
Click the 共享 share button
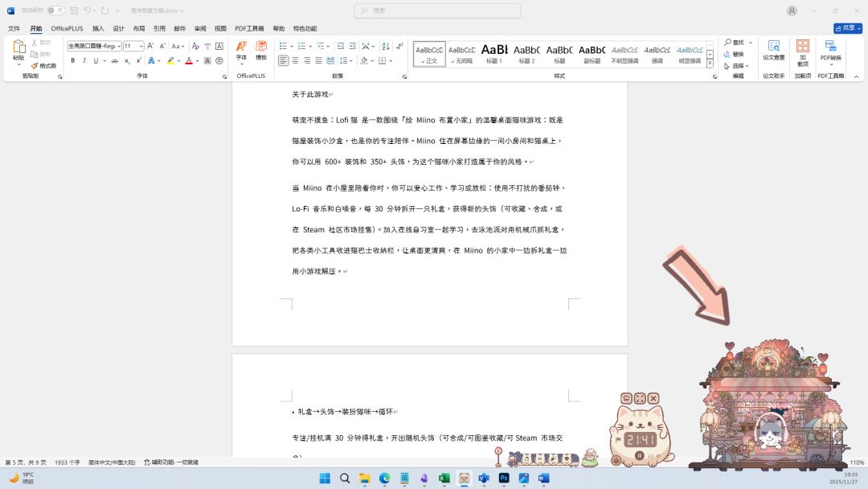click(847, 28)
